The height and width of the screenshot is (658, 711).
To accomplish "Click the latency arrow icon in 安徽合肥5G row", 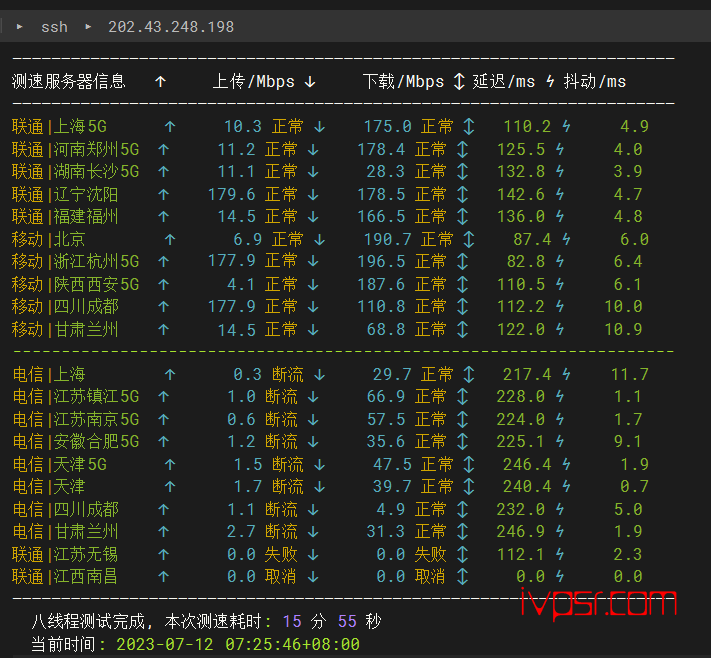I will [x=462, y=441].
